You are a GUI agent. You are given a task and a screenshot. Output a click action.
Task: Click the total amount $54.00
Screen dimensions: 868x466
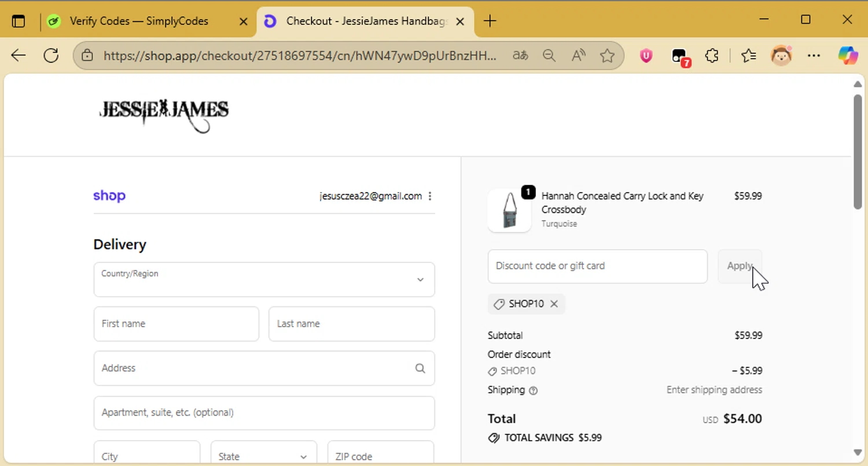742,419
